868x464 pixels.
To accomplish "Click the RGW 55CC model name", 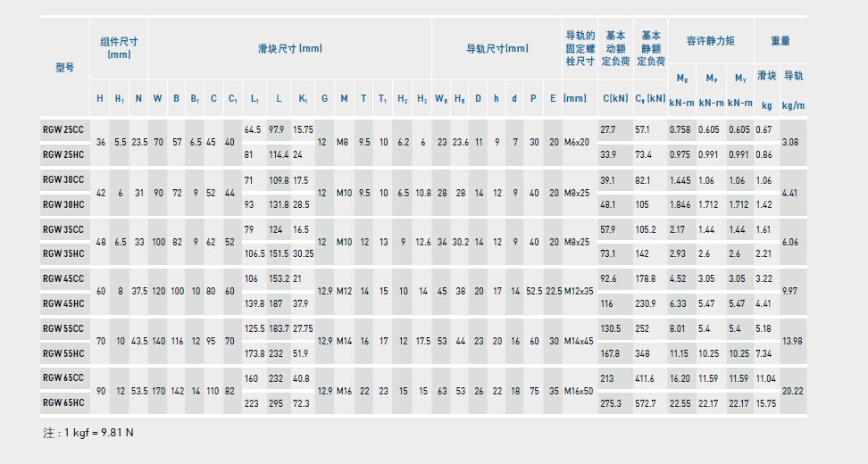I will [x=63, y=328].
